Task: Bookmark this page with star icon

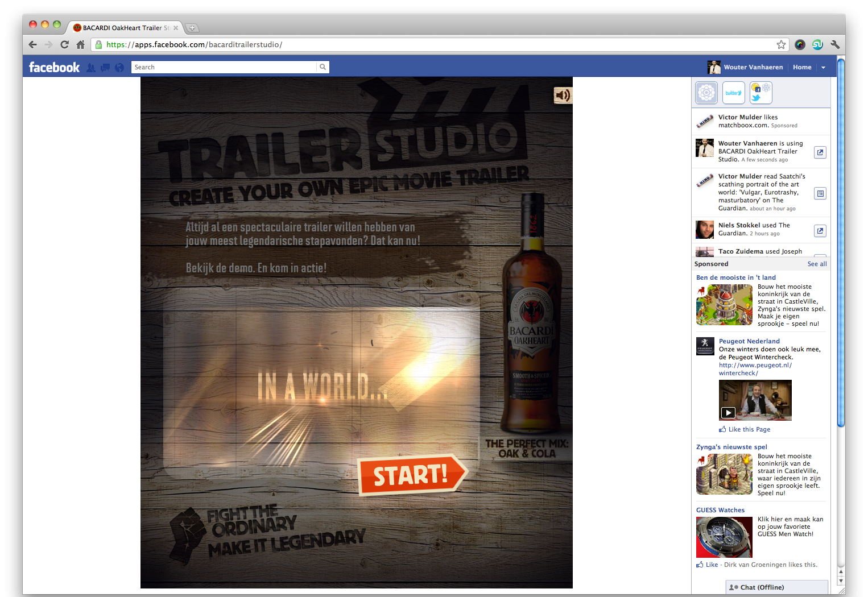Action: point(781,44)
